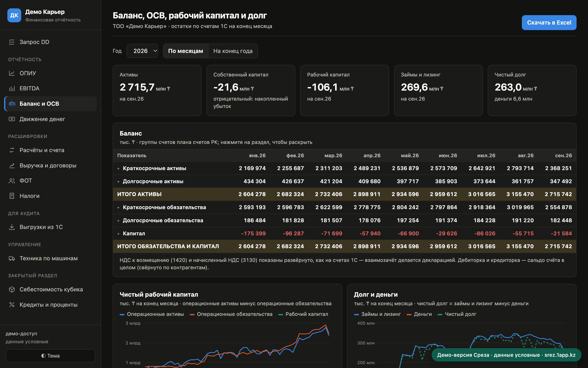Click the Запрос DD list icon

(x=12, y=42)
